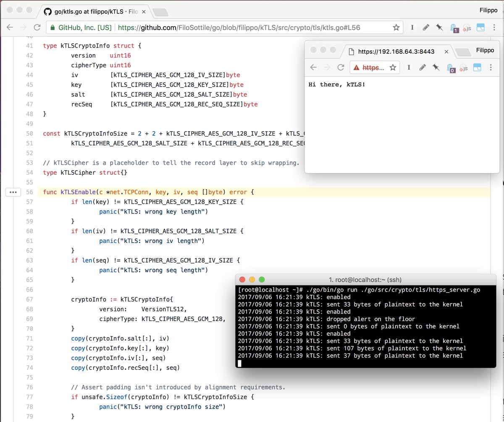The image size is (504, 422).
Task: Click line number 77 in the code gutter
Action: [x=29, y=397]
